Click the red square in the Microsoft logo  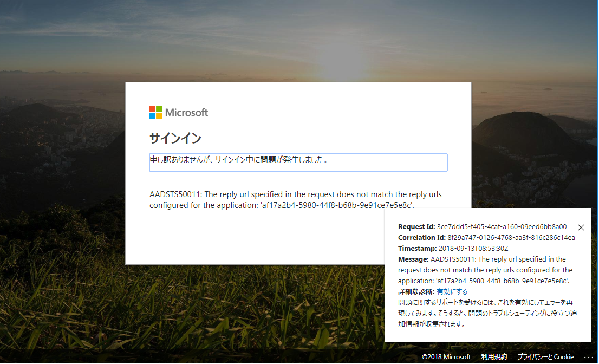tap(151, 109)
